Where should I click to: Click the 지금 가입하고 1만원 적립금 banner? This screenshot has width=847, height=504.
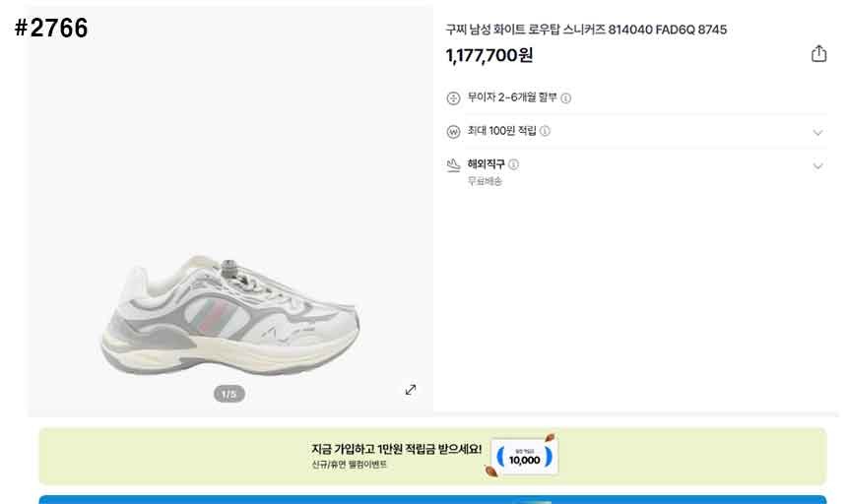tap(432, 456)
